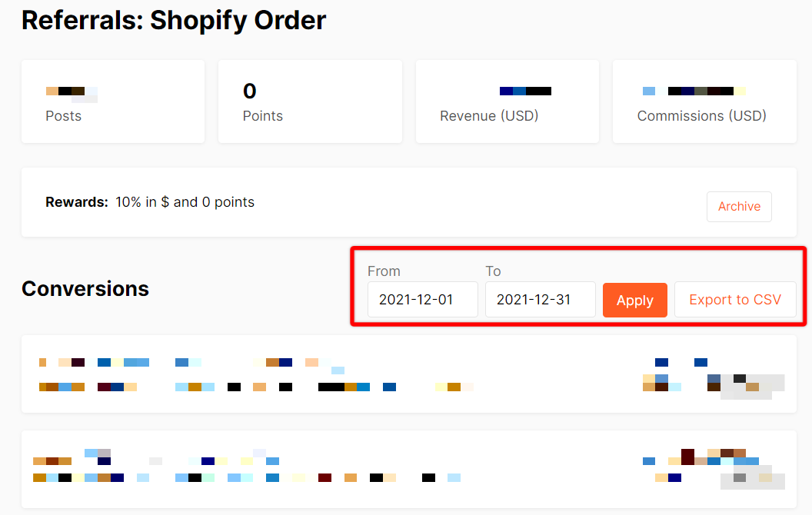Click right-side details of first conversion
Image resolution: width=812 pixels, height=515 pixels.
(711, 375)
